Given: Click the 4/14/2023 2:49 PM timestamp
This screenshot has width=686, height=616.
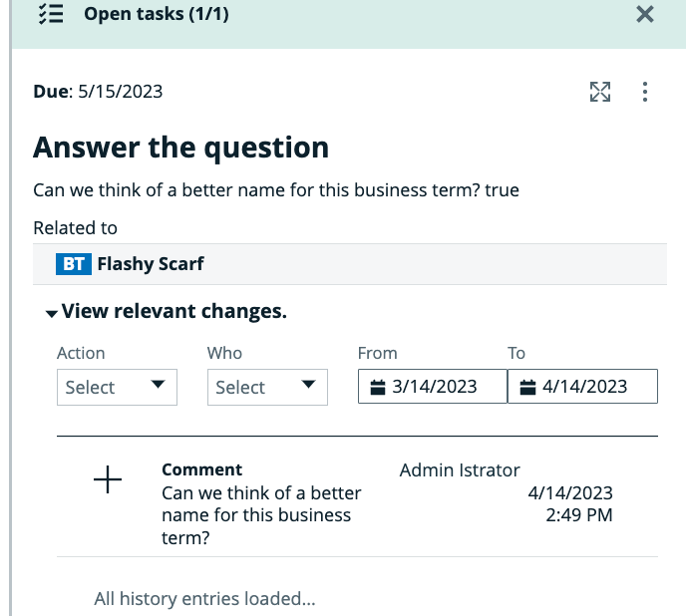Looking at the screenshot, I should pos(570,504).
